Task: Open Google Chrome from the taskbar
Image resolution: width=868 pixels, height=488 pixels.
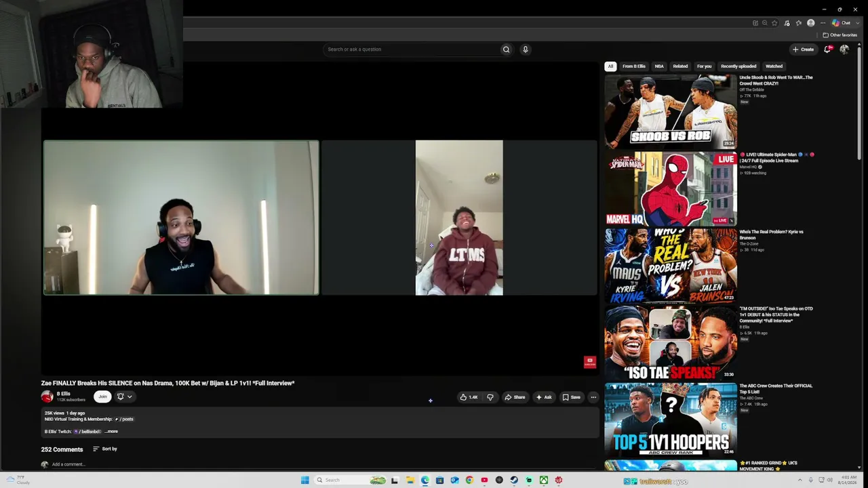Action: coord(469,481)
